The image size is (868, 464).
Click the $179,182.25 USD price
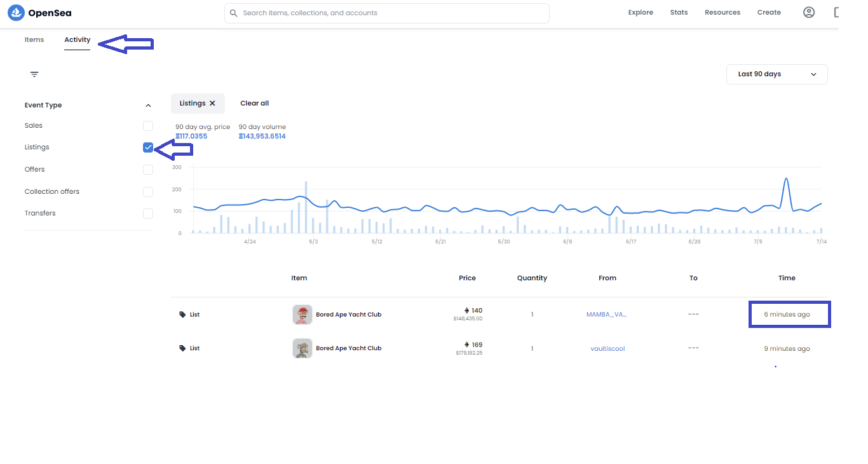469,353
